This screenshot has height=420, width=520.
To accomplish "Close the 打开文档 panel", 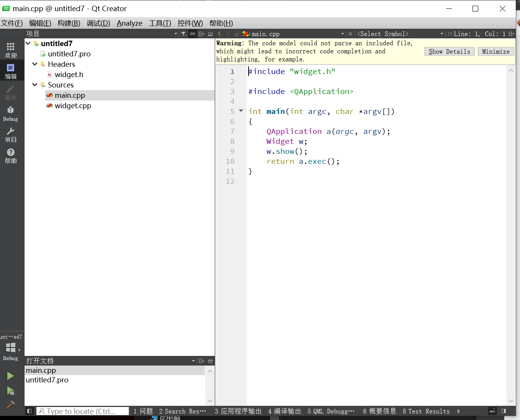I will [210, 361].
